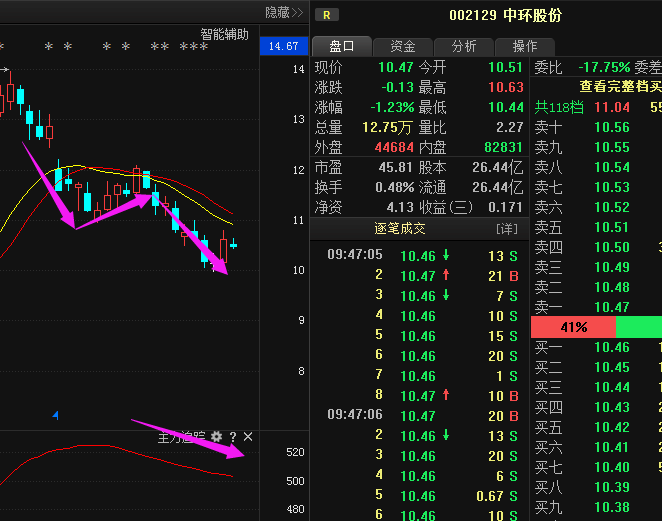Click 内盘 value 82831
The height and width of the screenshot is (521, 662).
coord(504,147)
